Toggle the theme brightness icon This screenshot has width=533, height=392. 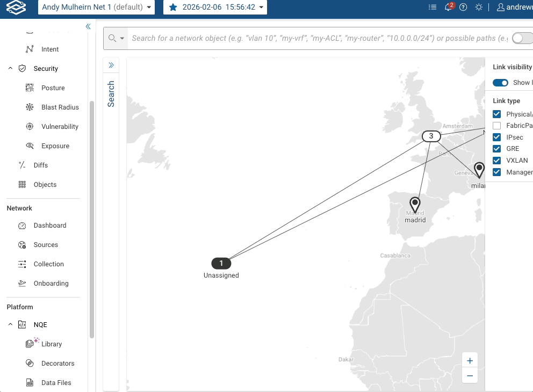pyautogui.click(x=479, y=7)
